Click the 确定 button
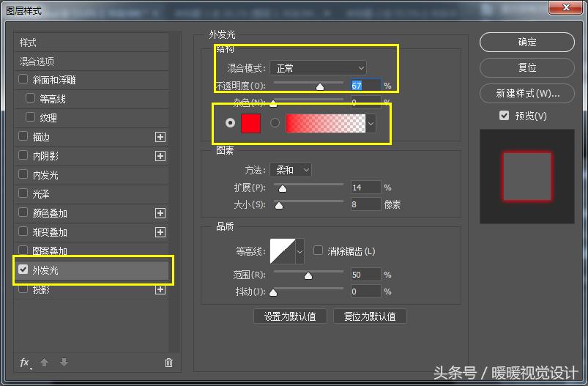 527,42
